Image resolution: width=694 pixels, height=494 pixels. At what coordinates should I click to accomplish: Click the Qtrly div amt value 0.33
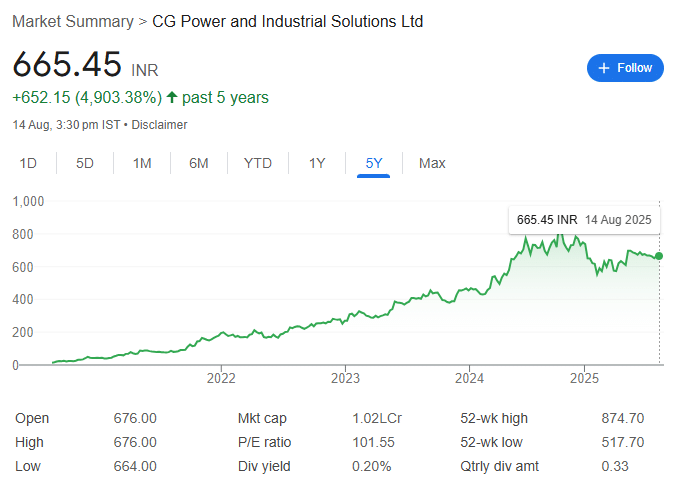pyautogui.click(x=615, y=466)
